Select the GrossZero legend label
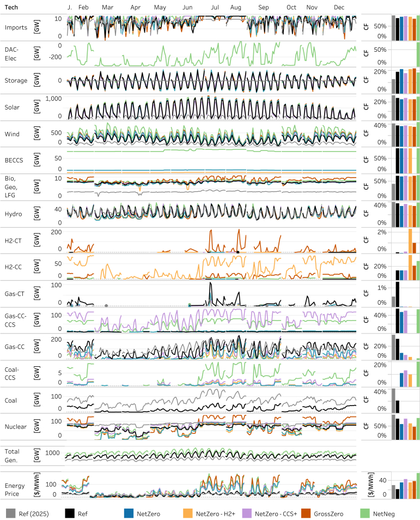The image size is (420, 520). tap(328, 513)
